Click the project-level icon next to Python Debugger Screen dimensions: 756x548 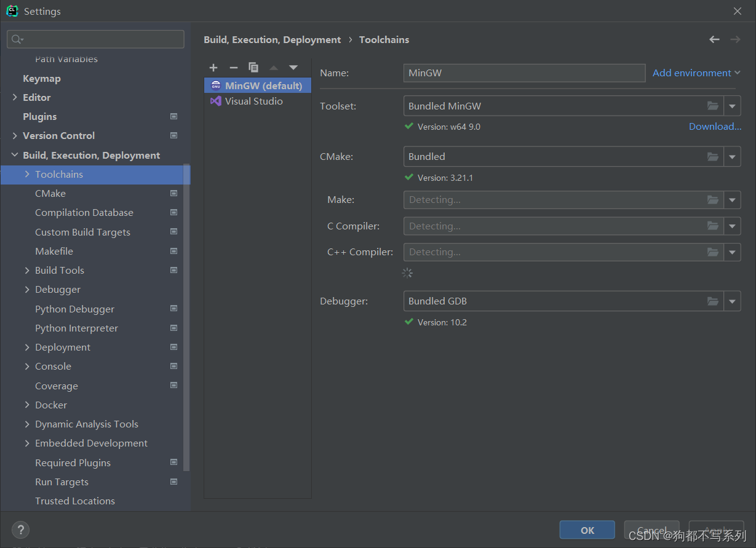(x=173, y=309)
